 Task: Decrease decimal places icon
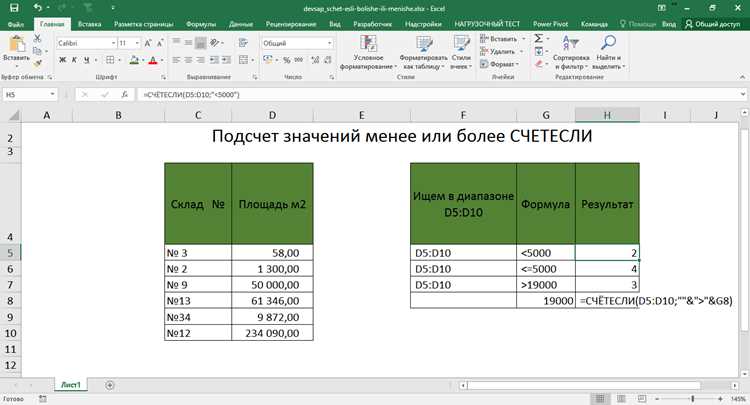coord(328,60)
